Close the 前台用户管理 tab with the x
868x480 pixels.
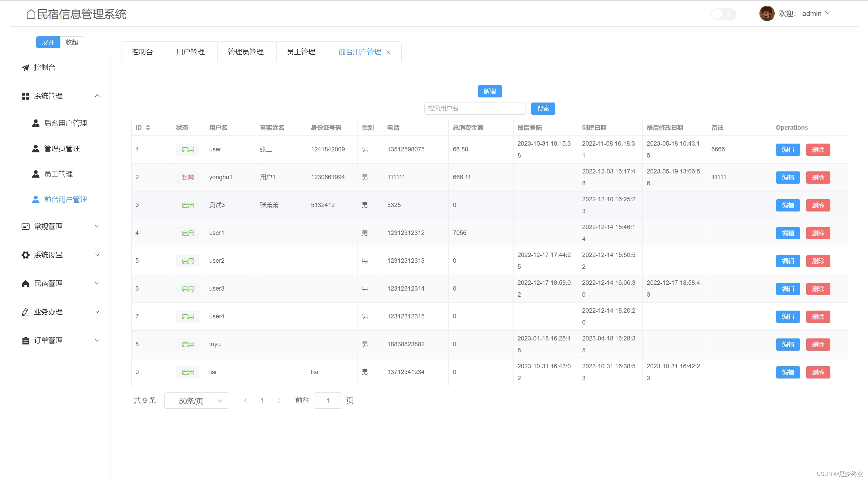tap(388, 52)
